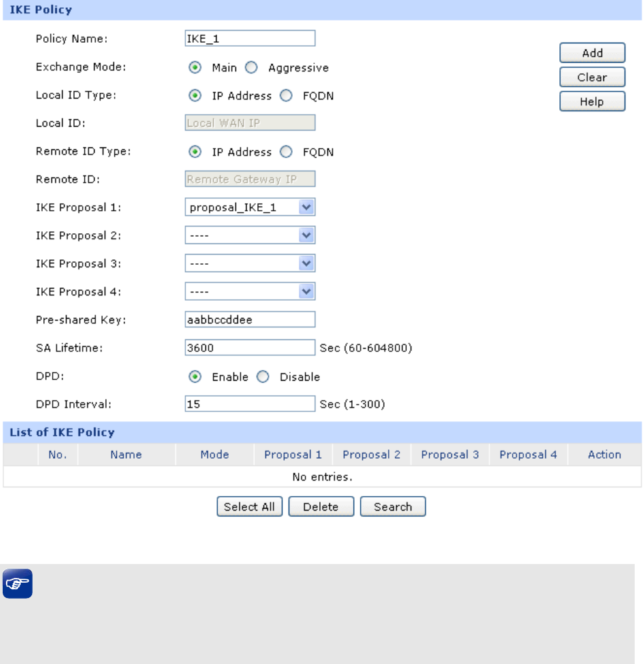Focus the Pre-shared Key field
The image size is (644, 664).
250,319
